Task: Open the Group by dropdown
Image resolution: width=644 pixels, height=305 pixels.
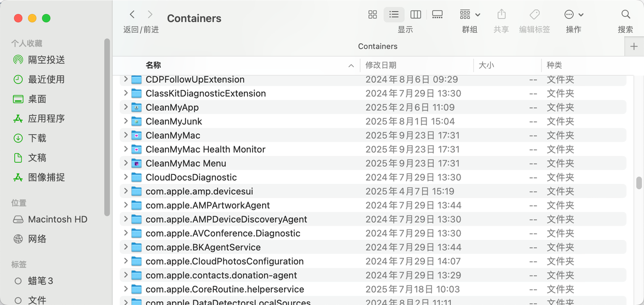Action: (x=470, y=15)
